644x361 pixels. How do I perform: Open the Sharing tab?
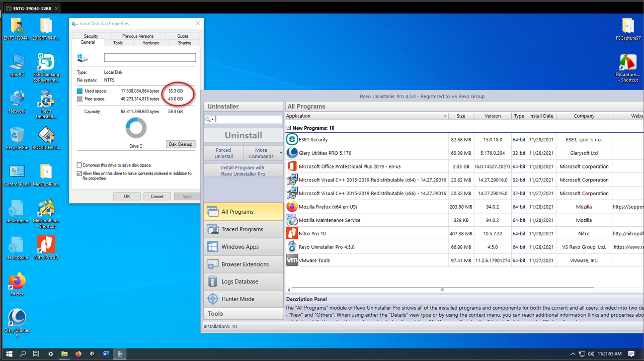(185, 43)
